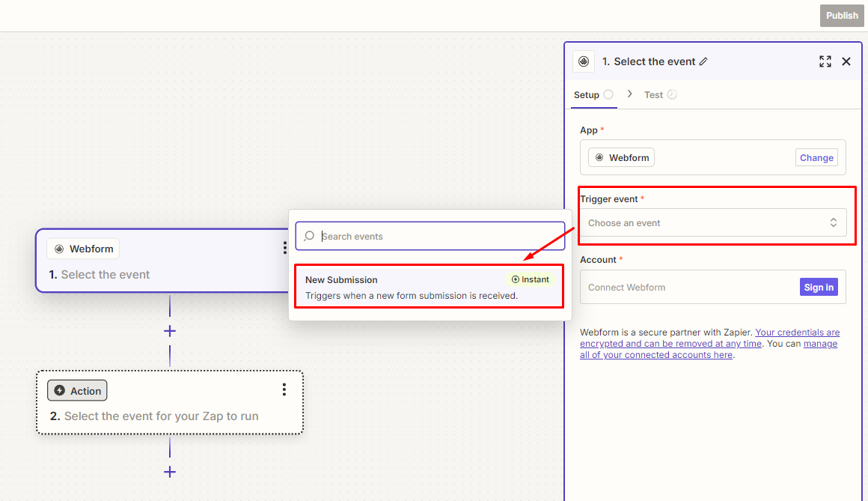The height and width of the screenshot is (501, 868).
Task: Click the Trigger event up-down chevron
Action: click(833, 222)
